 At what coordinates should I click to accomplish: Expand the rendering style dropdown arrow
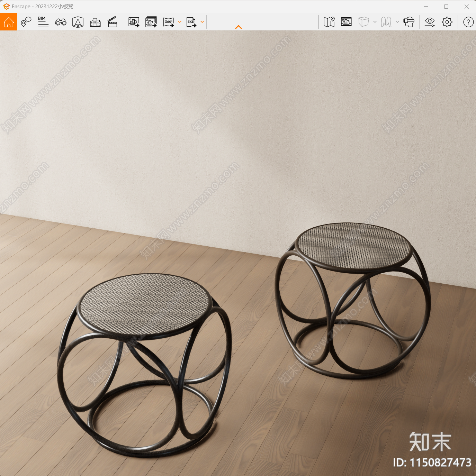(x=375, y=22)
